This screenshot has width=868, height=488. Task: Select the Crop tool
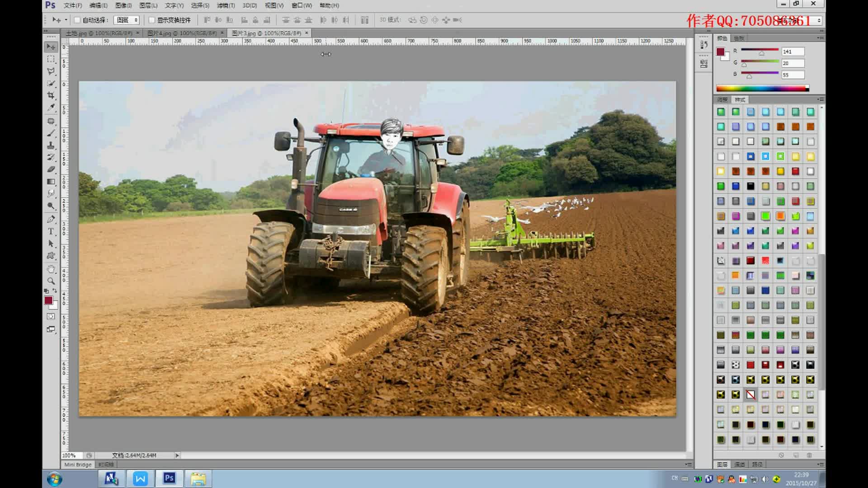[x=51, y=95]
